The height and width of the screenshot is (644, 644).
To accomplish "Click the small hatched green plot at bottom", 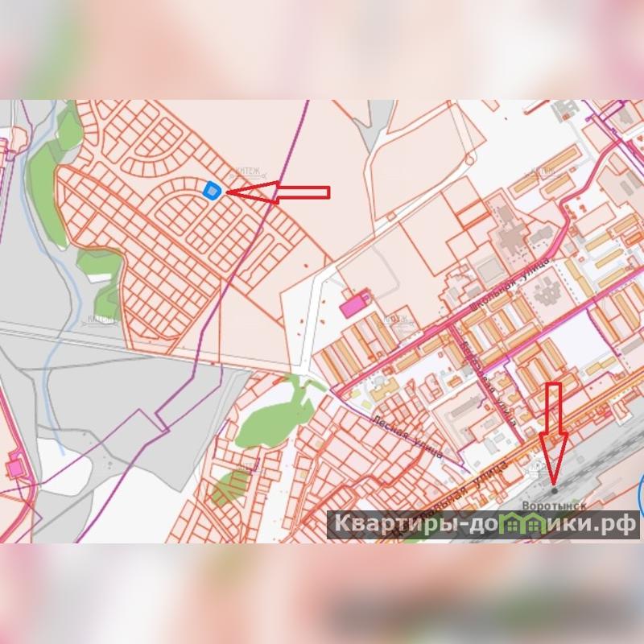I will (230, 488).
